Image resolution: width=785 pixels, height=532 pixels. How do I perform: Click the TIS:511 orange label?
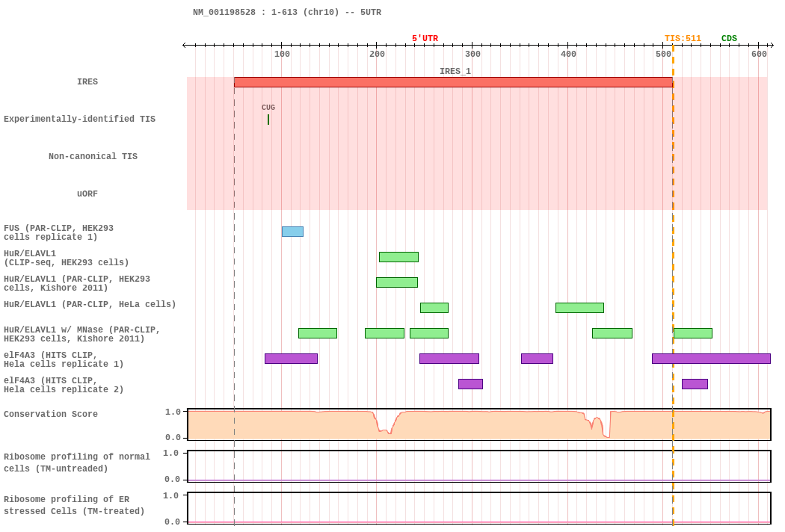pos(683,39)
